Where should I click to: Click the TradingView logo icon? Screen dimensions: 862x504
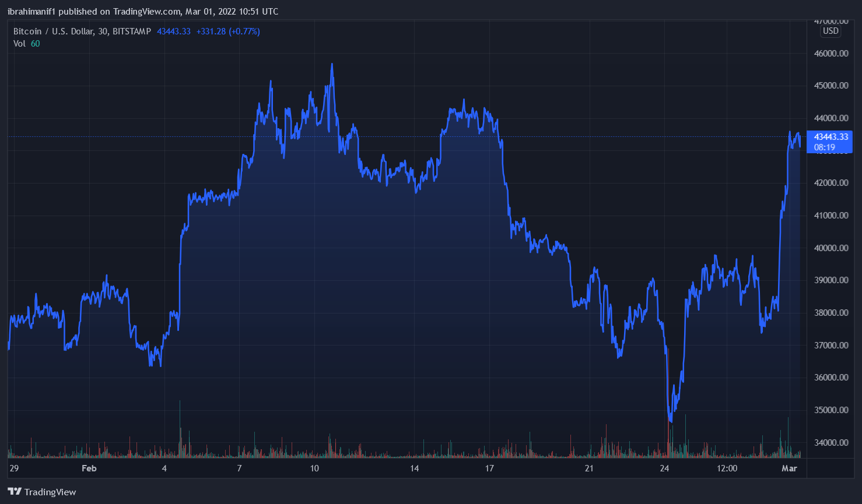coord(15,492)
